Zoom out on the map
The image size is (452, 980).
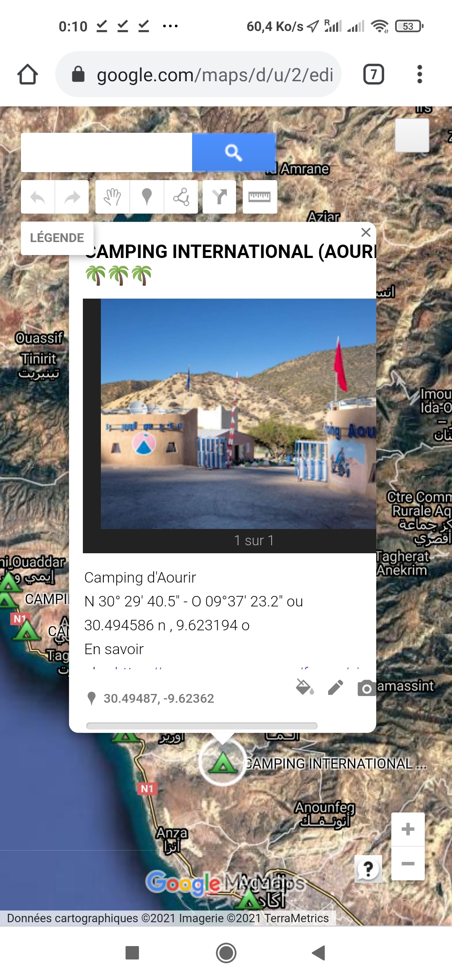pos(408,864)
